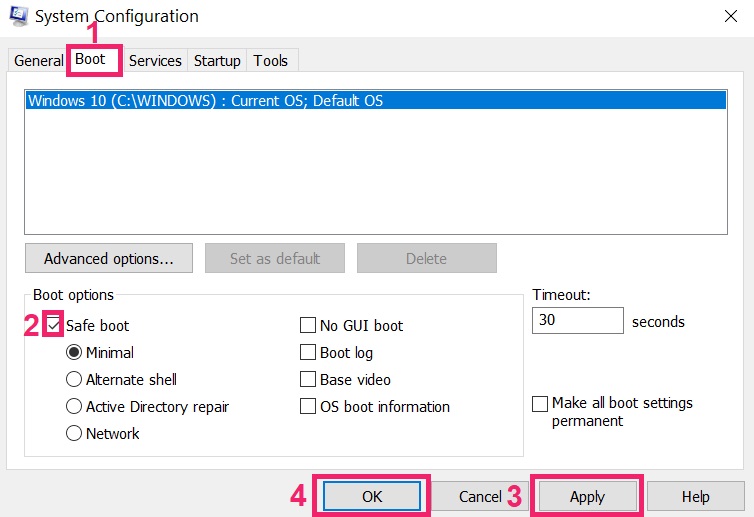Viewport: 754px width, 517px height.
Task: Click into the Timeout seconds field
Action: tap(578, 320)
